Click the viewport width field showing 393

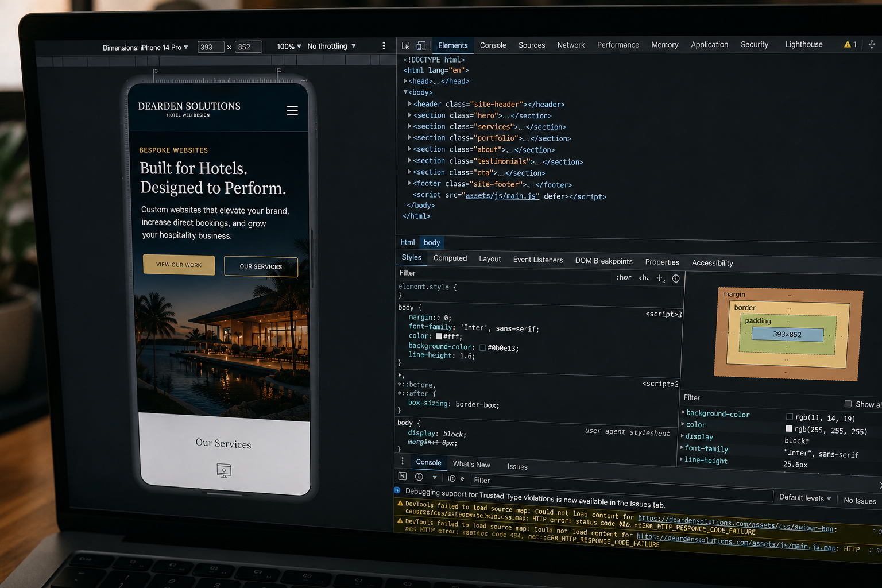211,47
